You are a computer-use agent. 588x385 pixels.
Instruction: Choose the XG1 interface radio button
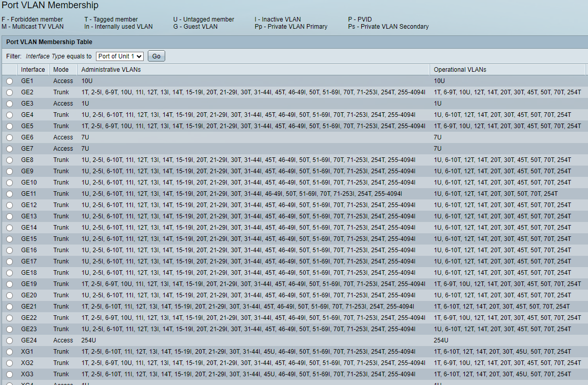tap(10, 352)
